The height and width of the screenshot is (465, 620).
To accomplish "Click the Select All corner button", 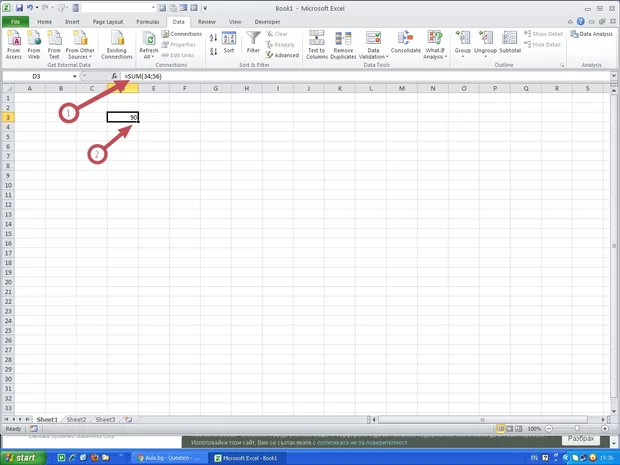I will coord(8,89).
